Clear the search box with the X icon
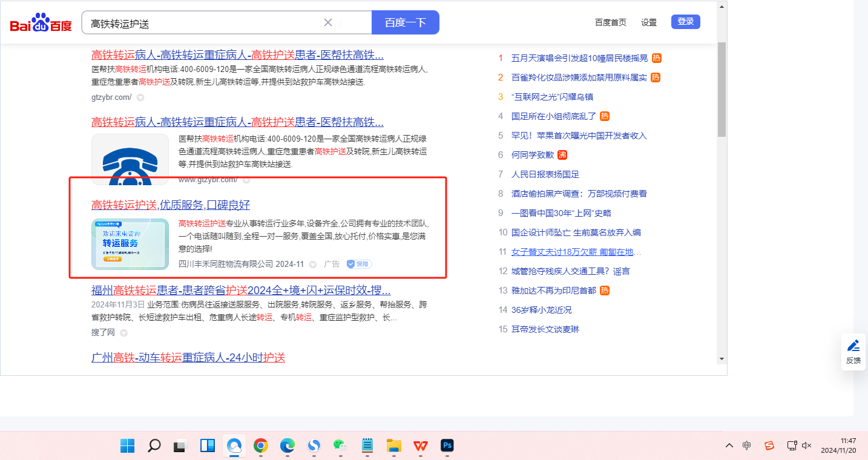Image resolution: width=868 pixels, height=460 pixels. (x=328, y=22)
